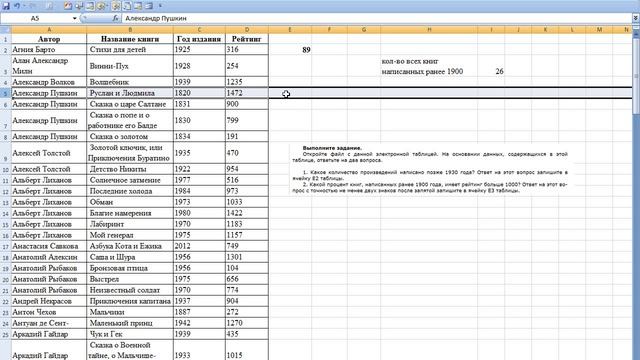The height and width of the screenshot is (360, 640).
Task: Select cell 'Лабиринт'
Action: [x=130, y=224]
